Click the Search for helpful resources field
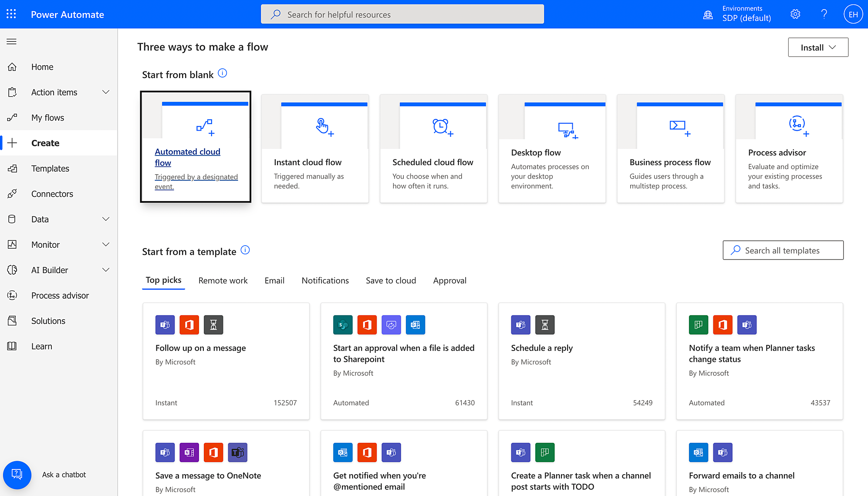Image resolution: width=868 pixels, height=496 pixels. pyautogui.click(x=402, y=14)
